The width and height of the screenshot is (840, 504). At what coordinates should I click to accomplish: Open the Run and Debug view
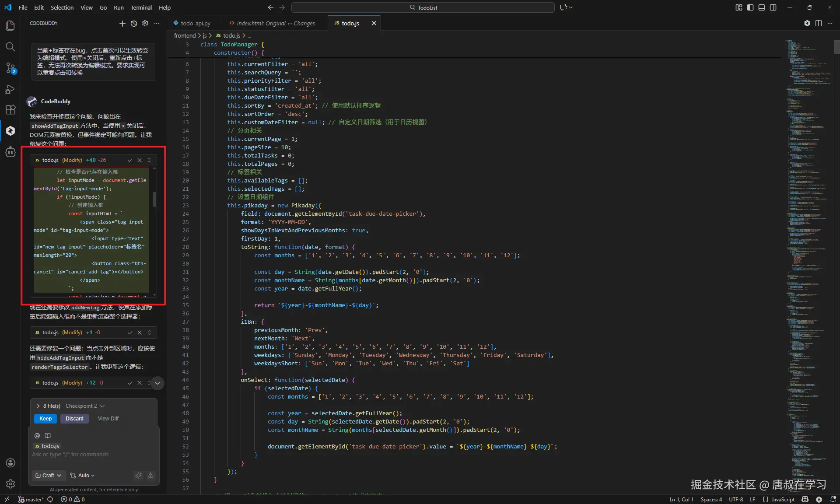click(10, 89)
